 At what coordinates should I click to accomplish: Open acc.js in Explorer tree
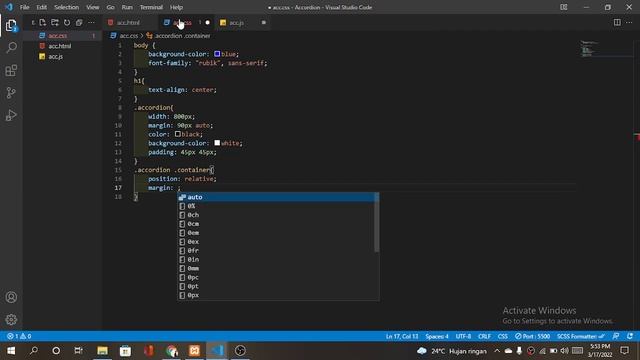coord(62,56)
